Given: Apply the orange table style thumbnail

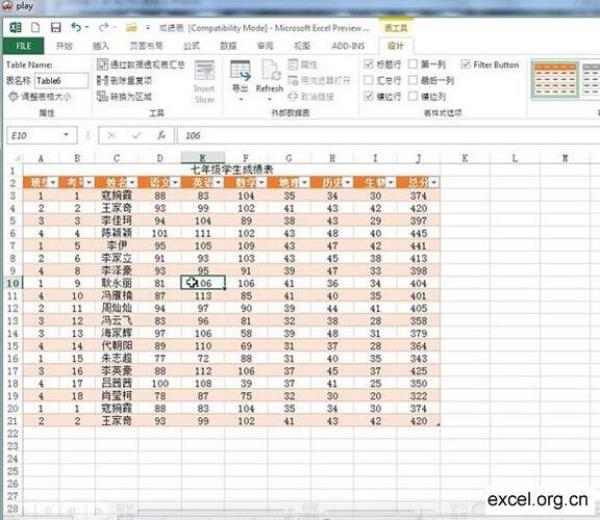Looking at the screenshot, I should (555, 80).
